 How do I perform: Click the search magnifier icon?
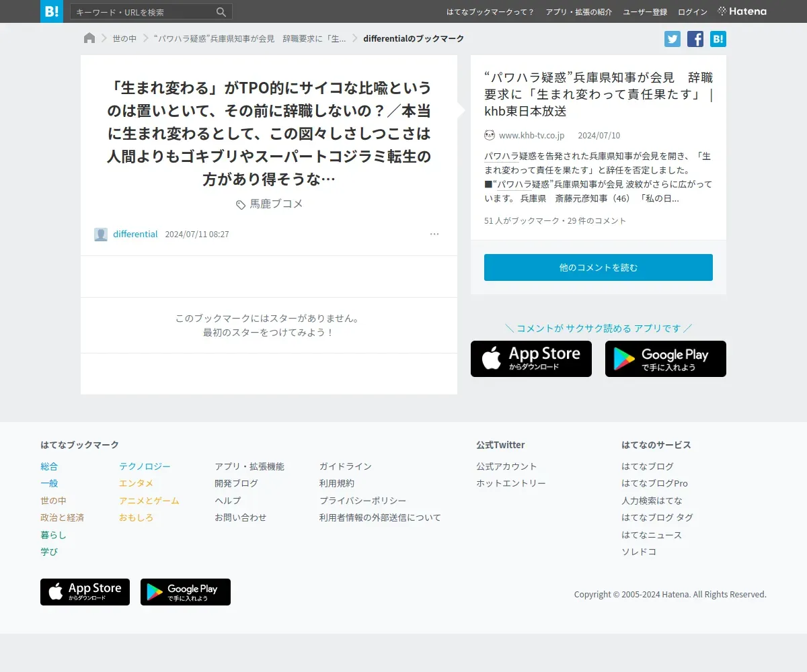click(x=221, y=12)
